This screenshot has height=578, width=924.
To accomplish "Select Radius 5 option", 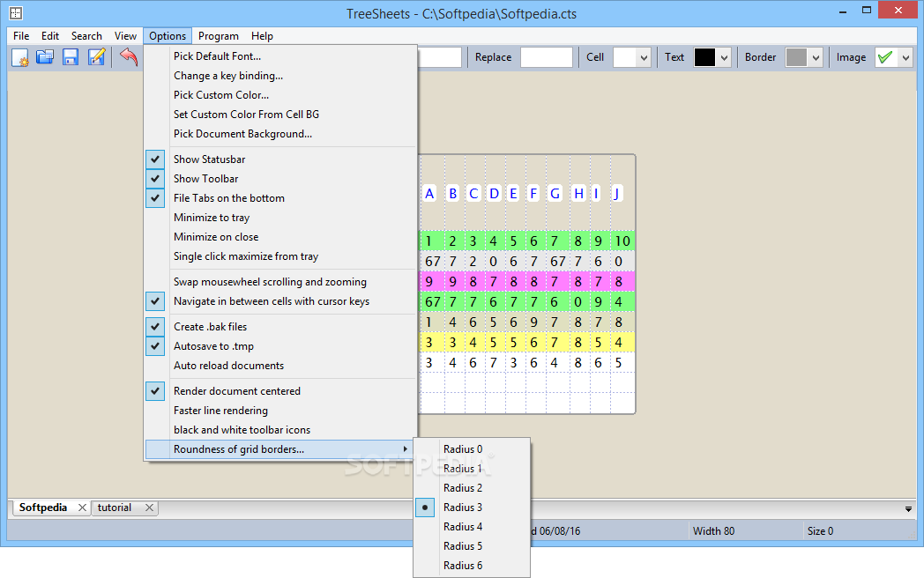I will pyautogui.click(x=472, y=546).
